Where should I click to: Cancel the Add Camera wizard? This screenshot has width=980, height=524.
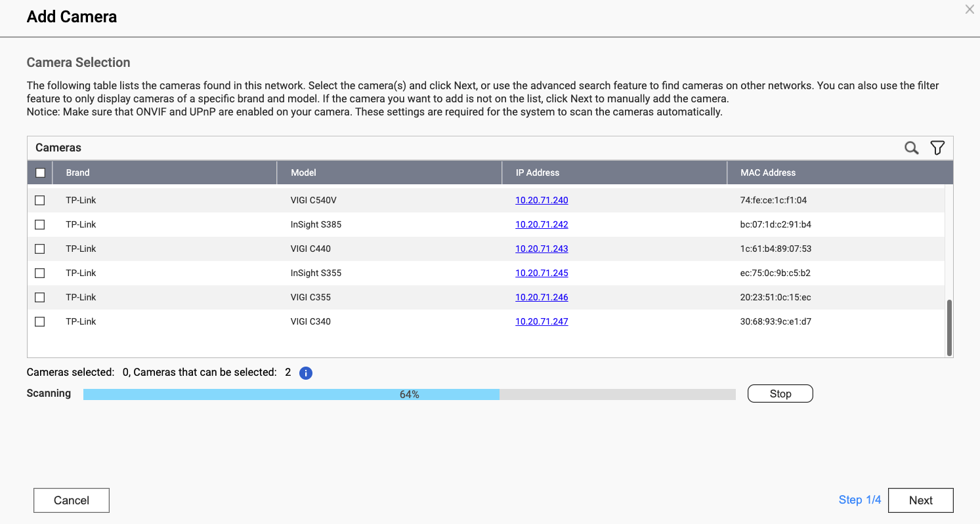(71, 500)
